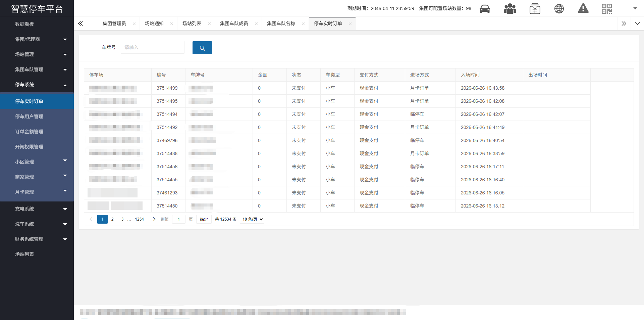The image size is (644, 320).
Task: Click entry time 2026-06-26 16:13:12
Action: click(483, 206)
